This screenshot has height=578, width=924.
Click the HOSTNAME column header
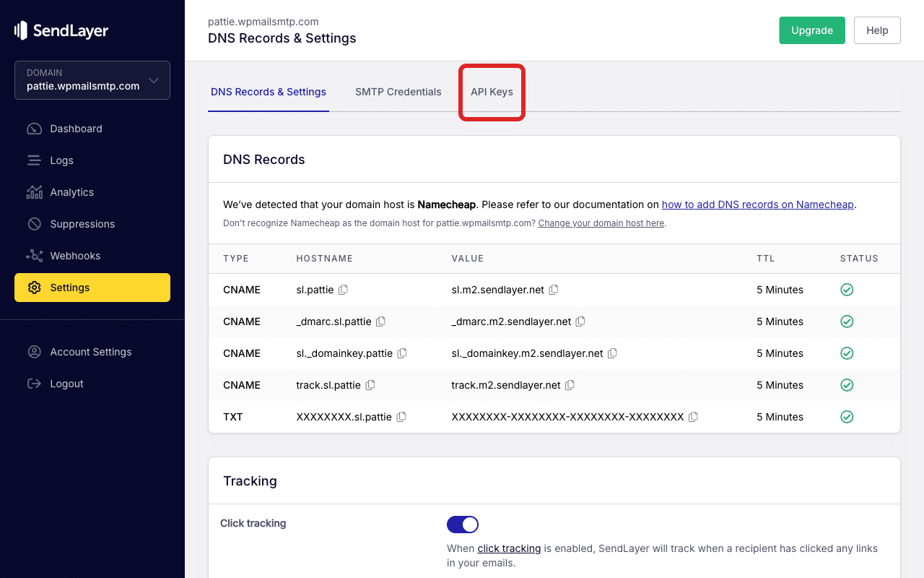[x=324, y=259]
